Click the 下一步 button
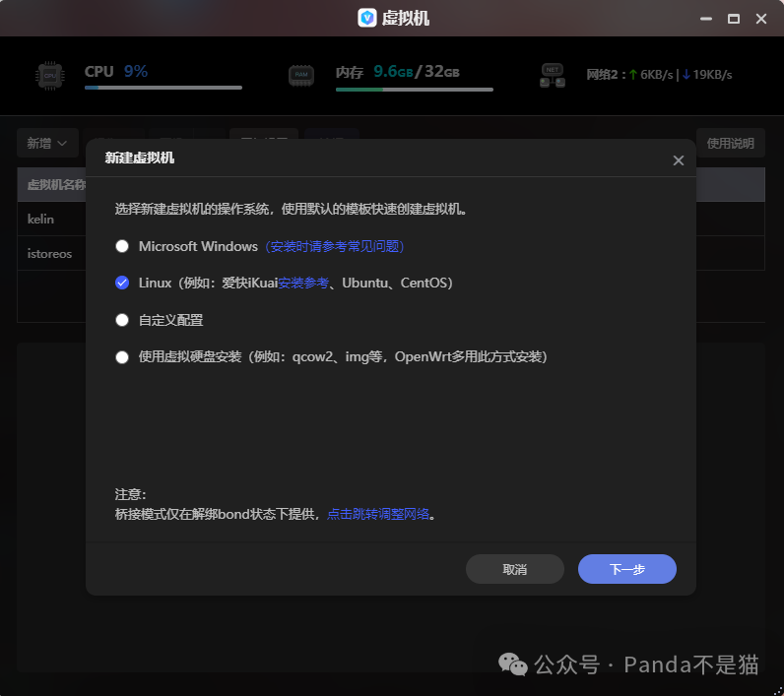This screenshot has height=696, width=784. [x=627, y=569]
